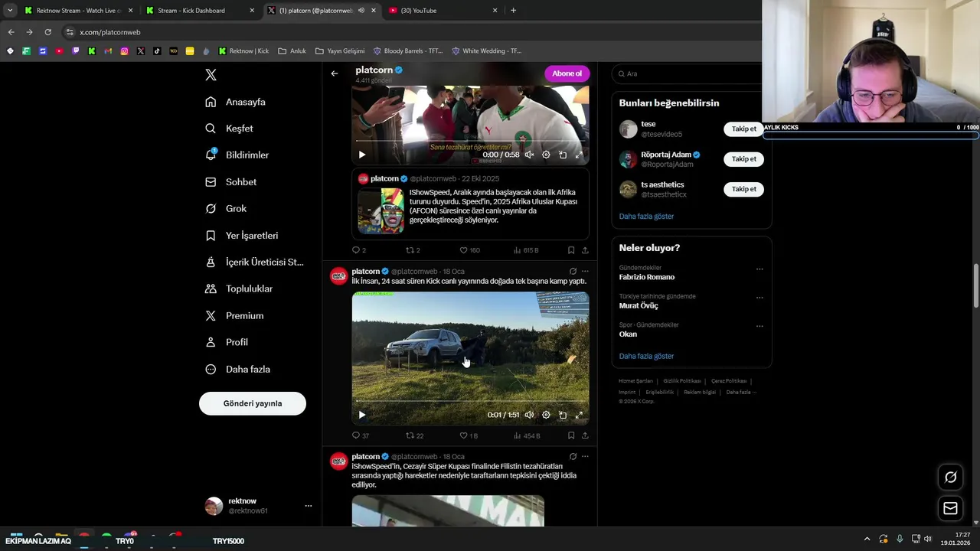The image size is (980, 551).
Task: Share the camping post
Action: click(x=585, y=435)
